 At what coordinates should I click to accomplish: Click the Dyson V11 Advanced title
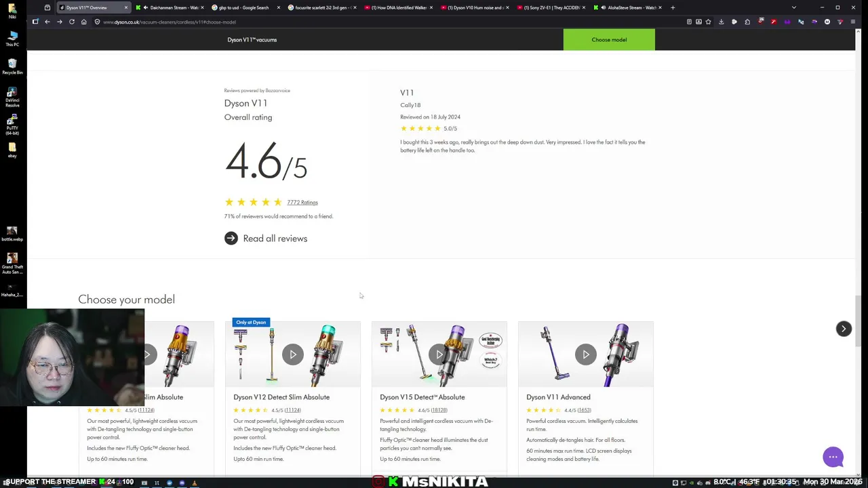click(x=558, y=397)
